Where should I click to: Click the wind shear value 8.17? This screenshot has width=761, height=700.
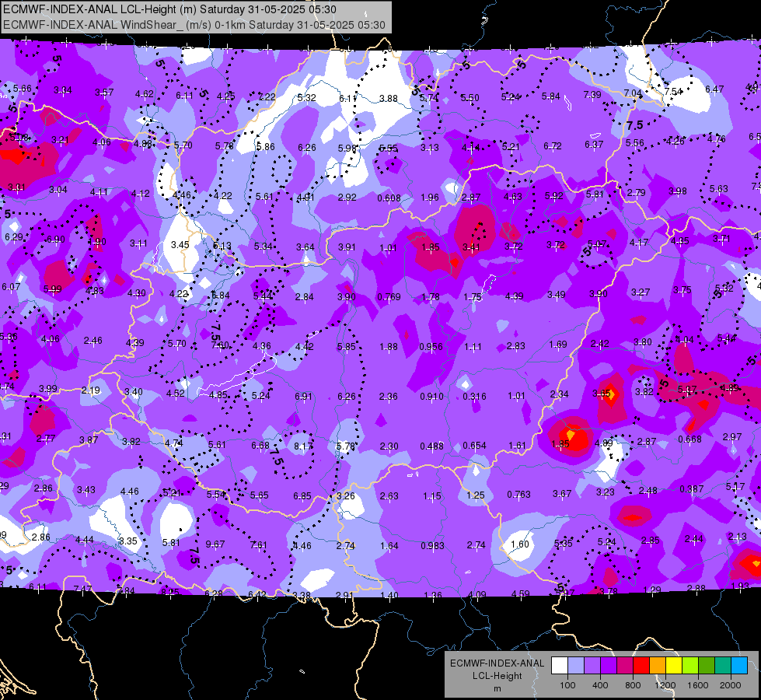[x=303, y=446]
